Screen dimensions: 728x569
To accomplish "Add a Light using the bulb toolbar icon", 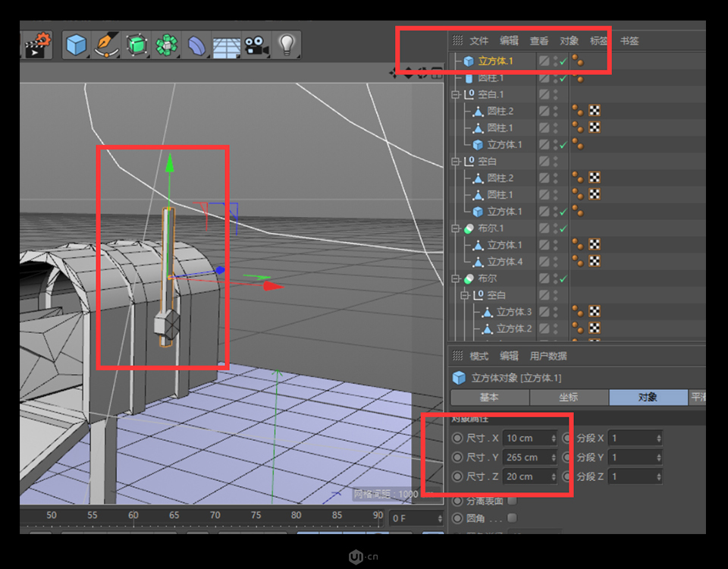I will [286, 43].
